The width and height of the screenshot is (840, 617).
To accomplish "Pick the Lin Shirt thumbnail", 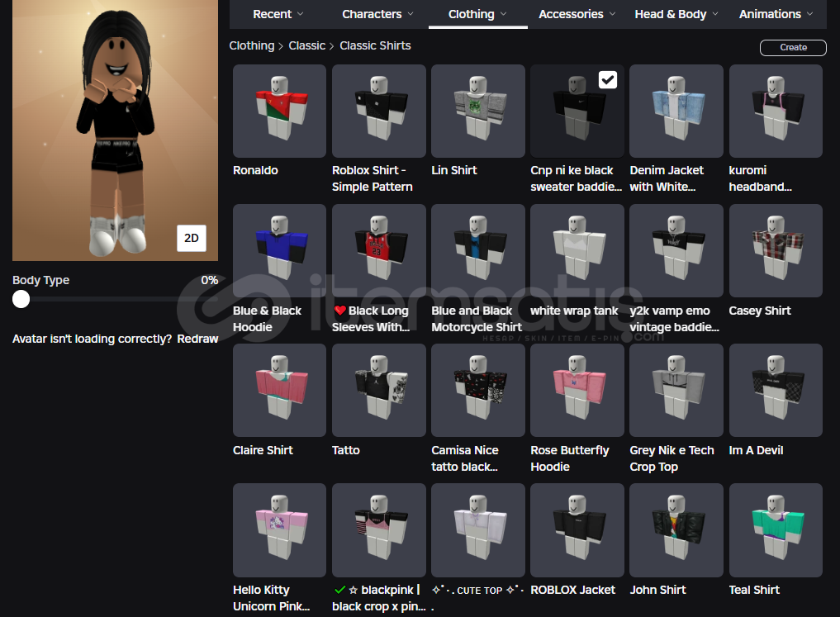I will point(478,111).
